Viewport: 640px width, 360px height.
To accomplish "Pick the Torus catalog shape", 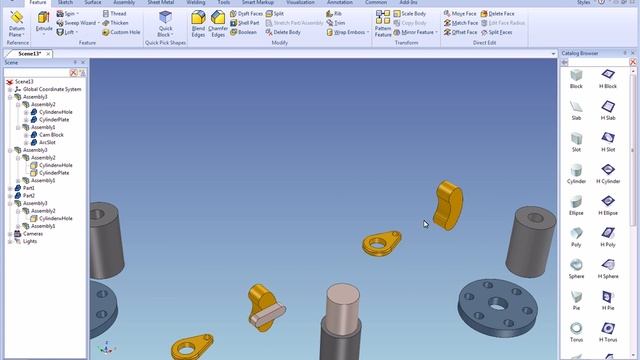I will pyautogui.click(x=576, y=332).
